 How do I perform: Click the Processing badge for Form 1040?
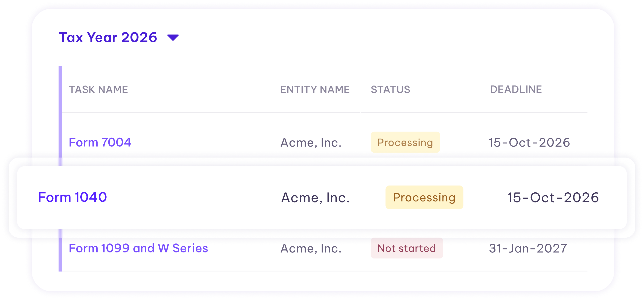coord(424,197)
